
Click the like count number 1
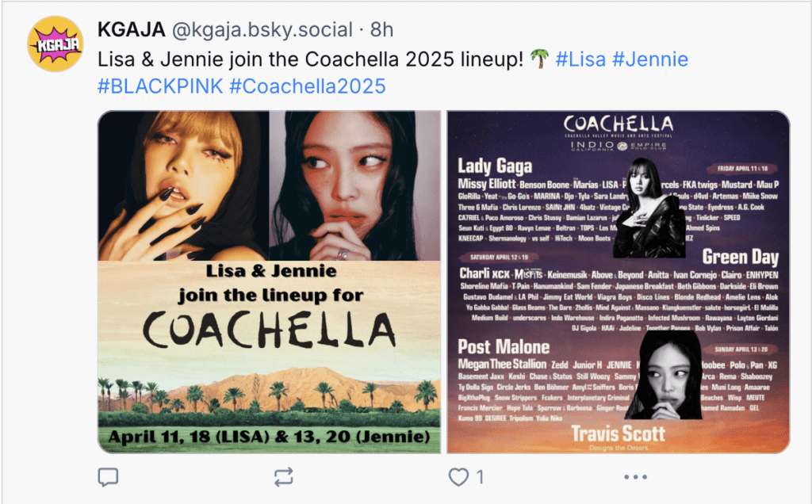pyautogui.click(x=480, y=477)
